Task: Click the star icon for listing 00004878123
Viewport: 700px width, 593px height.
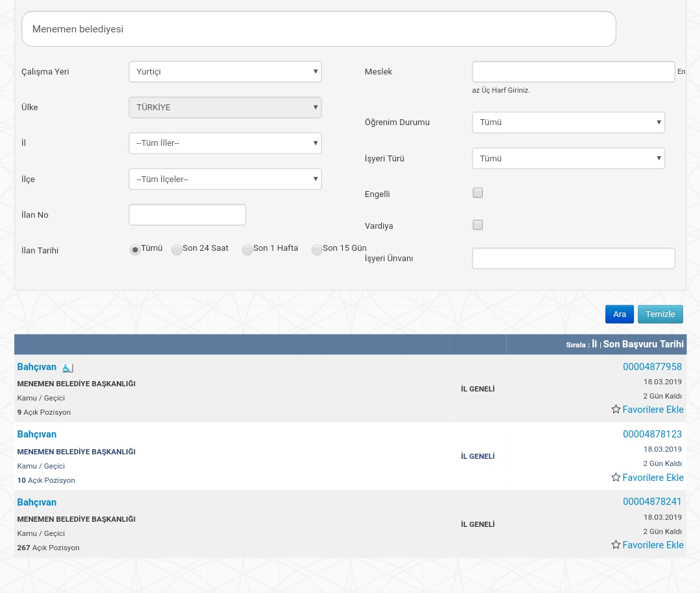Action: point(616,477)
